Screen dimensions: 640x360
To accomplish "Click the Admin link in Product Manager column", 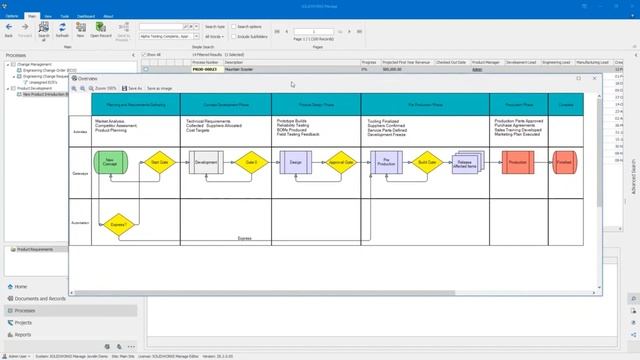I will [x=477, y=69].
